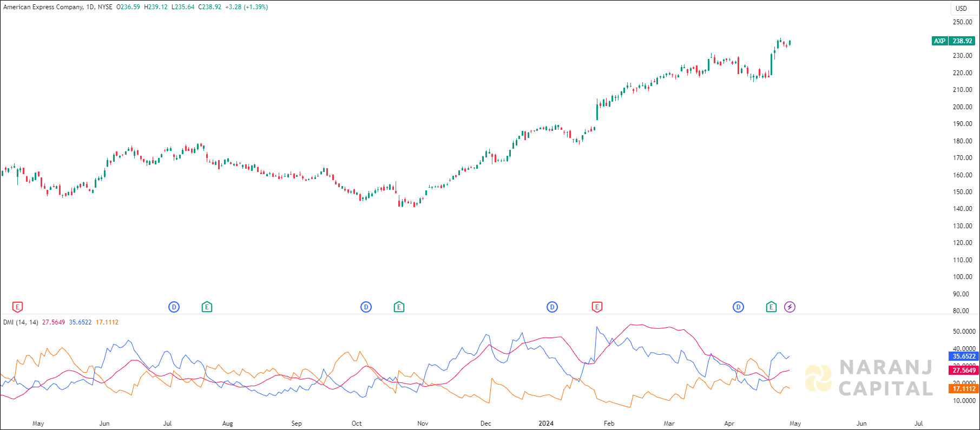
Task: Click the 238.92 last price label
Action: (x=962, y=41)
